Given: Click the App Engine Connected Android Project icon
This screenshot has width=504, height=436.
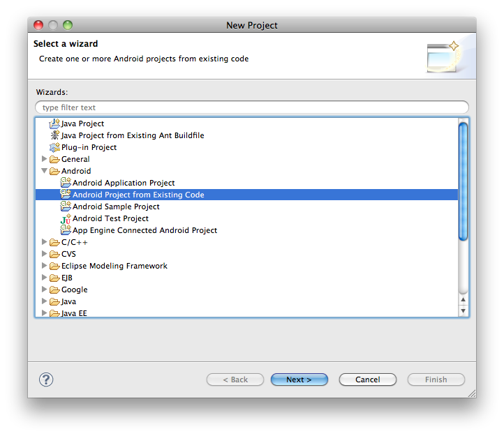Looking at the screenshot, I should 66,230.
